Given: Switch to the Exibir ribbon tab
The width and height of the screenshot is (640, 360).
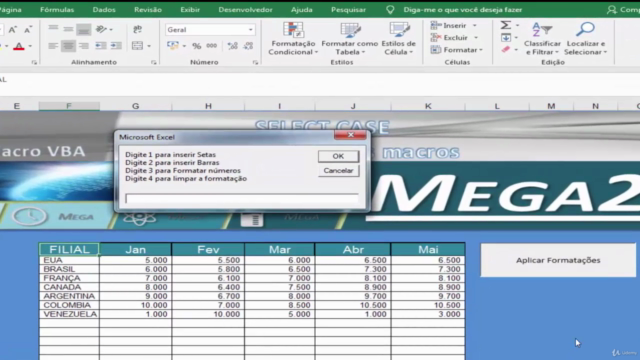Looking at the screenshot, I should coord(190,9).
